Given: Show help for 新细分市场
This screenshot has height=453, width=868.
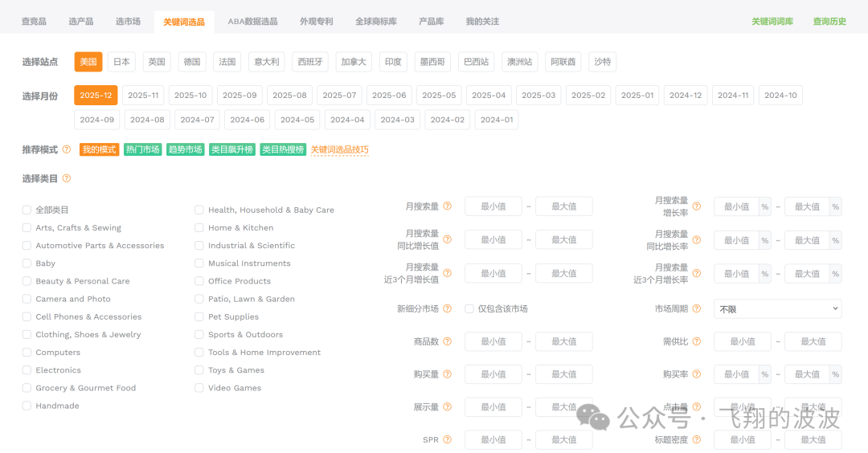Looking at the screenshot, I should tap(448, 308).
